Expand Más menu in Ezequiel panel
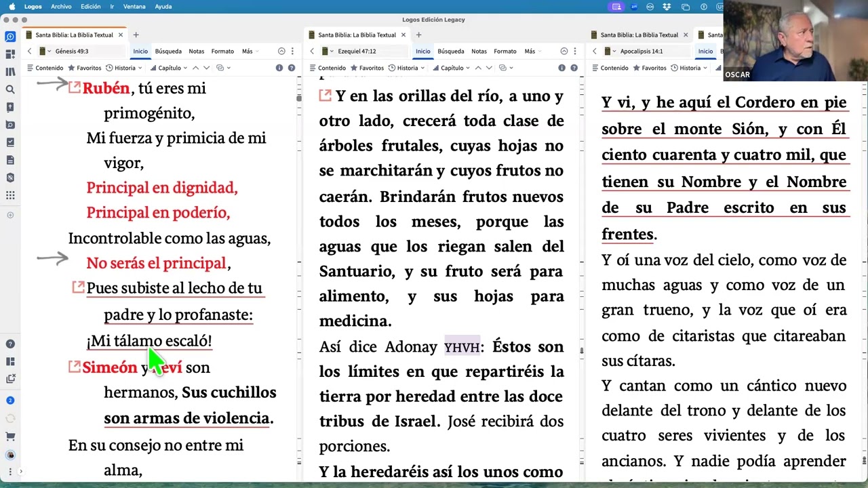868x488 pixels. pyautogui.click(x=533, y=51)
